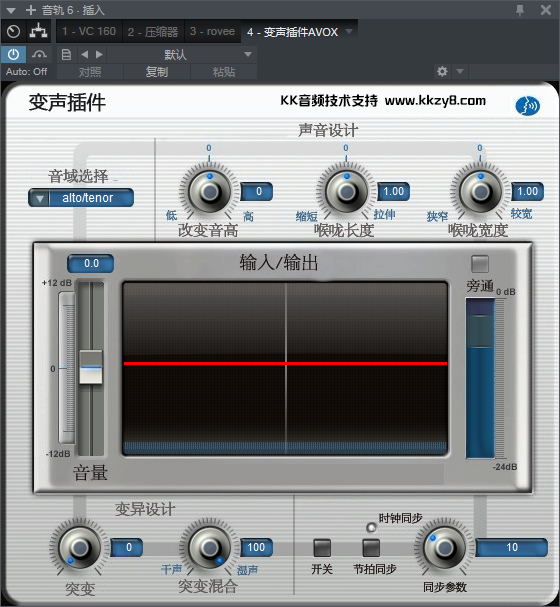Toggle the 旁通 bypass square button

tap(480, 264)
